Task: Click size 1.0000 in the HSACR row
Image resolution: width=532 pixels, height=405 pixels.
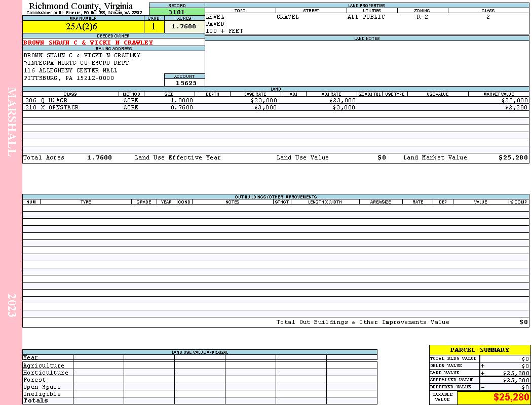Action: coord(182,100)
